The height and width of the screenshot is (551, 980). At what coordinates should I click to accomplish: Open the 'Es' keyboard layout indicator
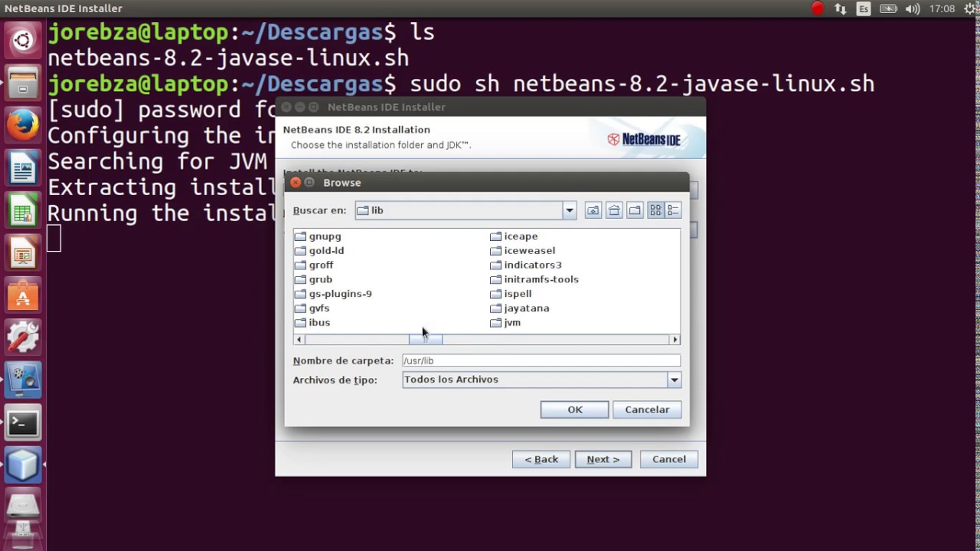click(x=864, y=8)
